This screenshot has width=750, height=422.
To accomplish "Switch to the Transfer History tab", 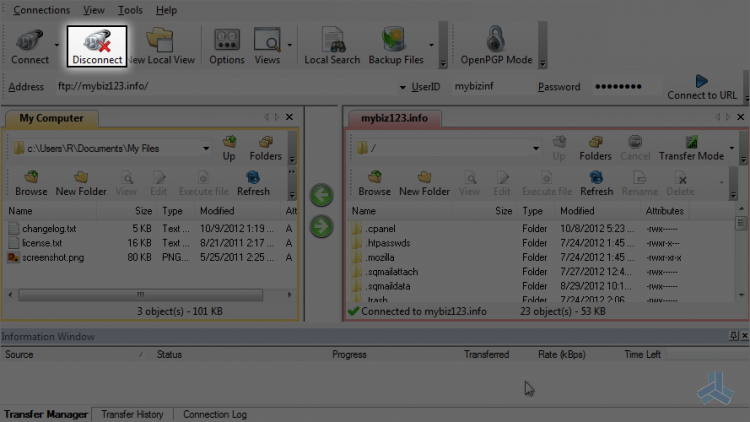I will pos(132,414).
